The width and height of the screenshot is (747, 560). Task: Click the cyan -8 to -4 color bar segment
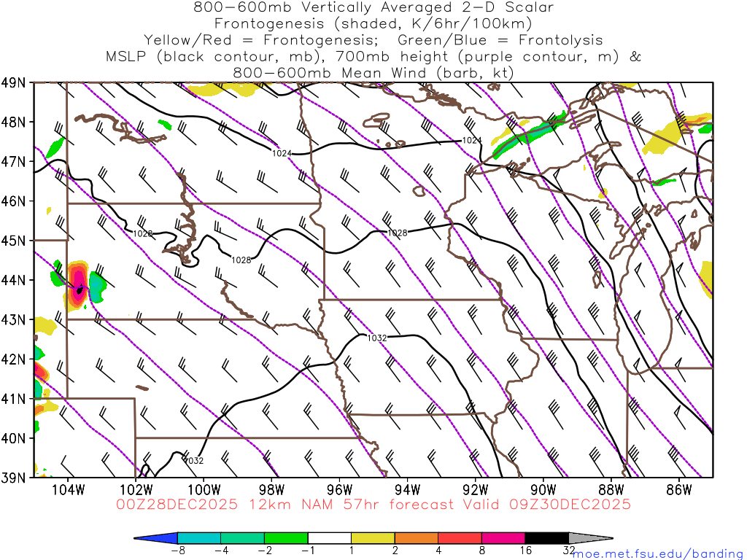tap(199, 538)
